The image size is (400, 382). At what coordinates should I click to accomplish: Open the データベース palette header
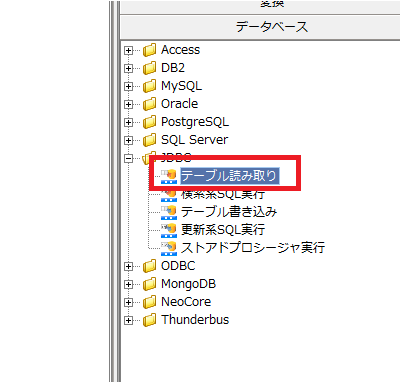(x=260, y=27)
